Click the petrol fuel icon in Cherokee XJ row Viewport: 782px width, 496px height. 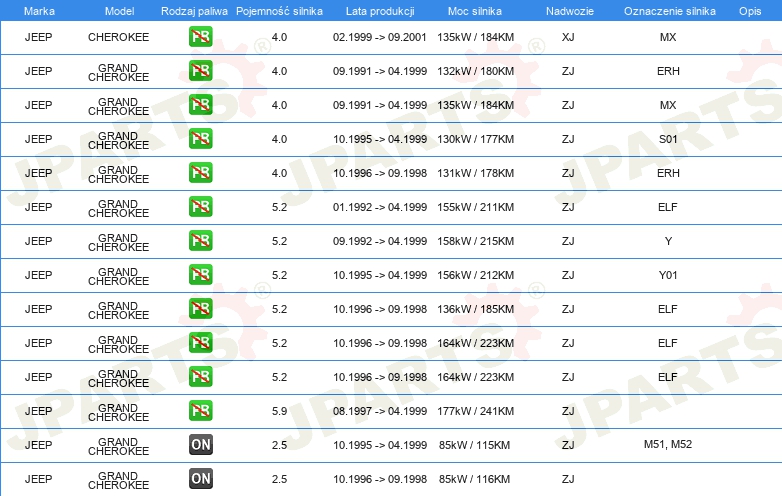click(200, 37)
